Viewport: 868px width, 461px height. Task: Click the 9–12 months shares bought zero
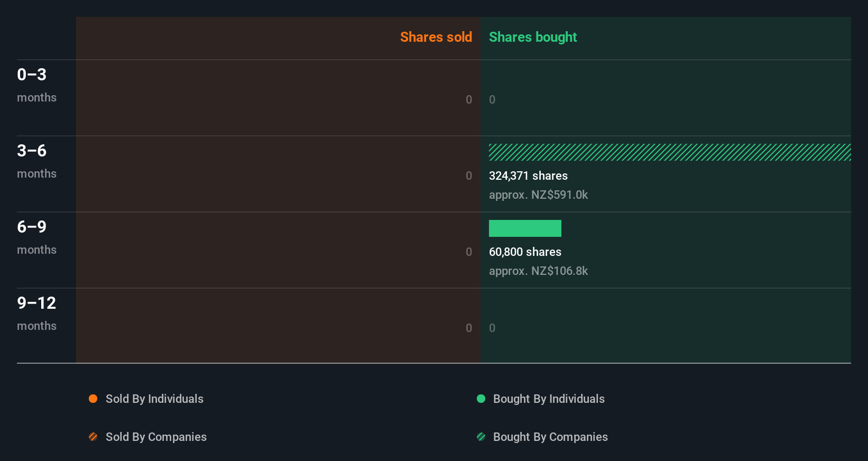(492, 328)
